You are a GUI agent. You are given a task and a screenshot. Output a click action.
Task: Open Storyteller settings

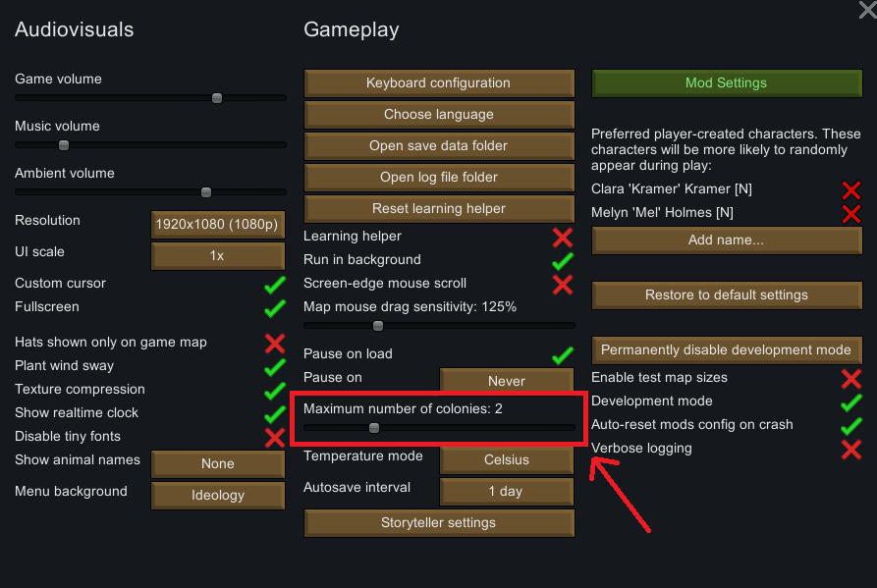(x=438, y=523)
